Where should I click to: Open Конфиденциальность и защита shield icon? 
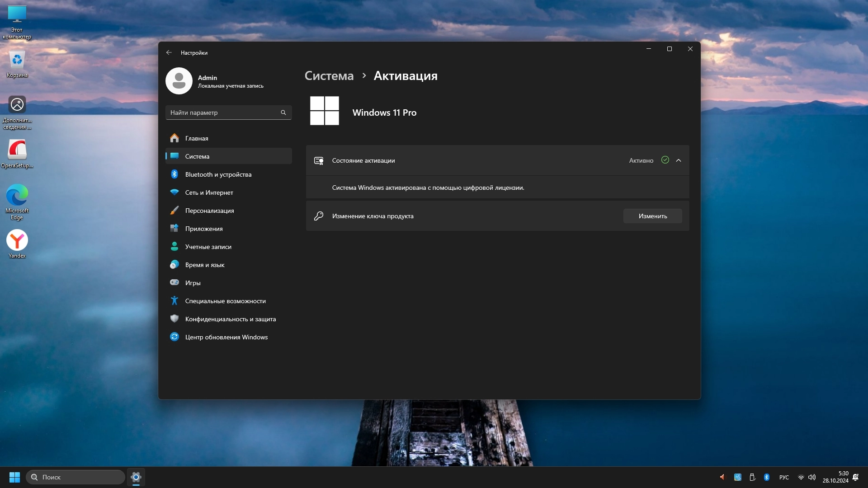click(x=175, y=319)
